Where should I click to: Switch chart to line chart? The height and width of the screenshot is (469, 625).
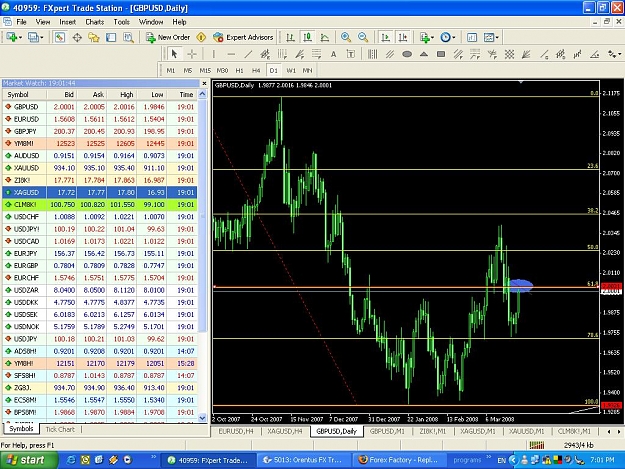pos(325,37)
